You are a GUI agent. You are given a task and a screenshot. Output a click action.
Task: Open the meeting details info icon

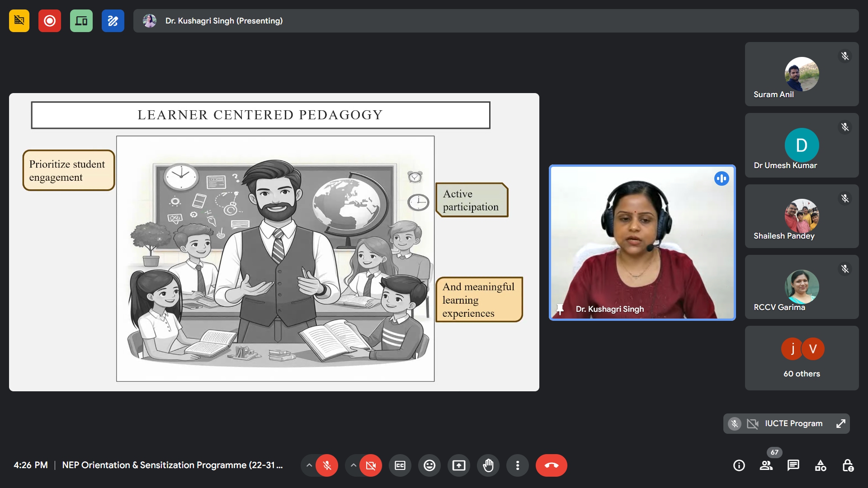pos(739,465)
